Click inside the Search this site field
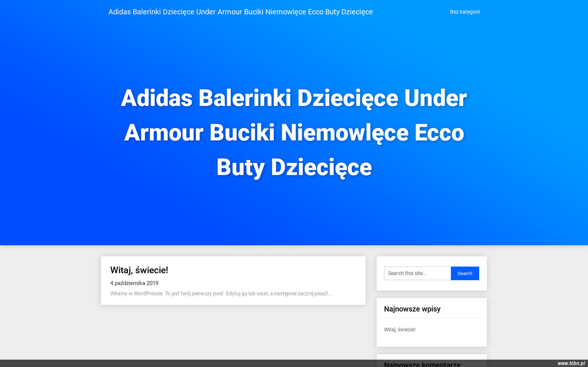 (x=417, y=273)
